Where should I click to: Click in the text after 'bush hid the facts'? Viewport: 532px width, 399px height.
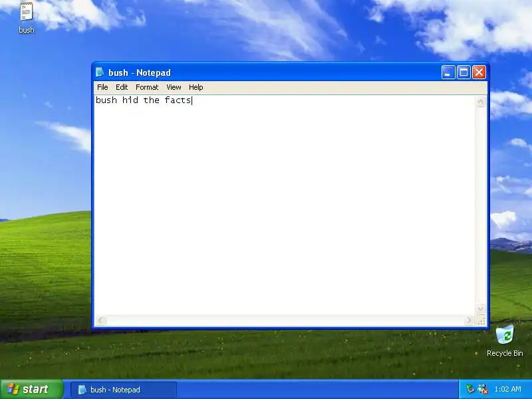[192, 100]
